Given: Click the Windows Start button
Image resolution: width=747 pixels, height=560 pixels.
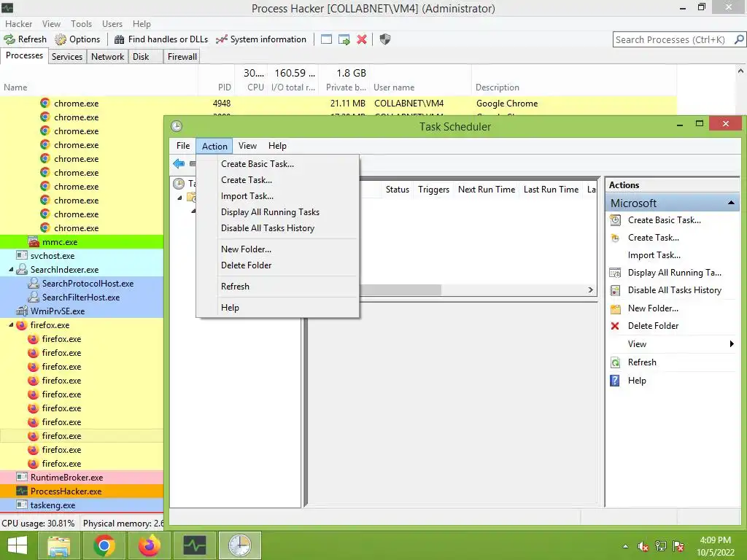Looking at the screenshot, I should click(x=18, y=545).
